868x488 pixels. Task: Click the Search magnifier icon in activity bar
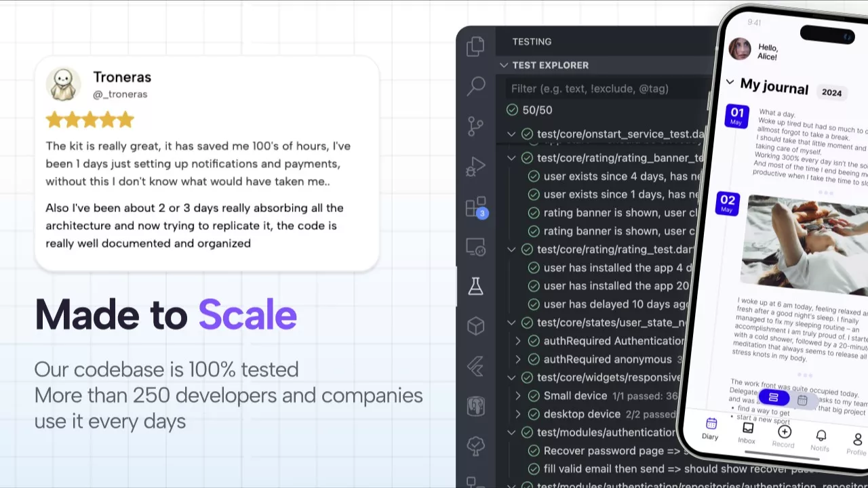[476, 86]
